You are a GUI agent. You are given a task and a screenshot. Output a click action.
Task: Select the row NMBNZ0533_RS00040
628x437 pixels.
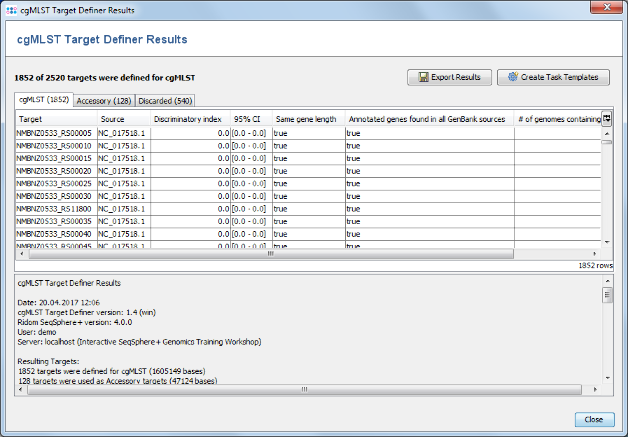308,234
